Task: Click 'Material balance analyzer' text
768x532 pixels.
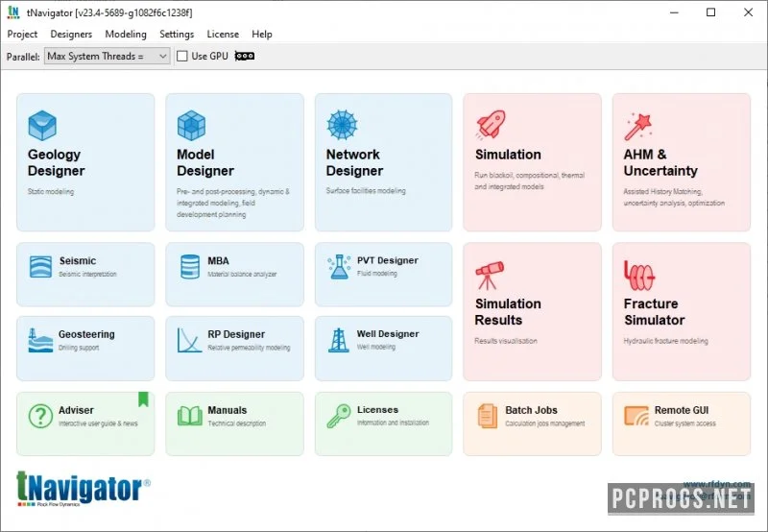Action: (x=242, y=274)
